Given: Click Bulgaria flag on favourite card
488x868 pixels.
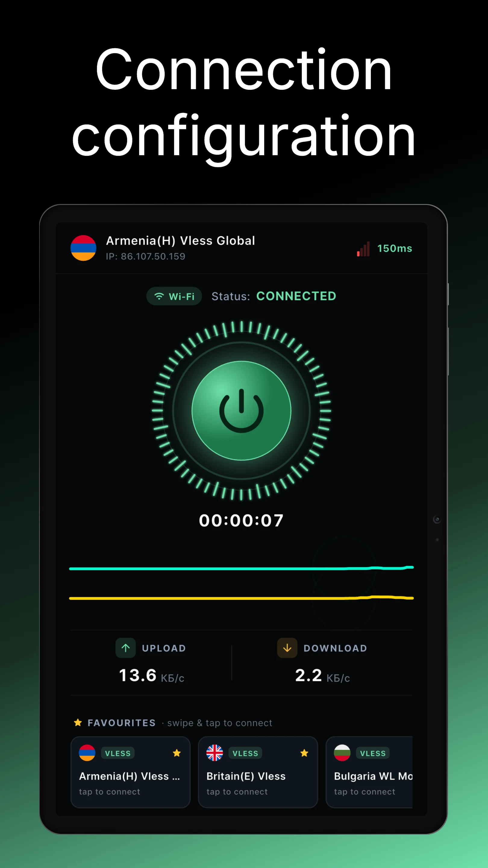Looking at the screenshot, I should [342, 753].
